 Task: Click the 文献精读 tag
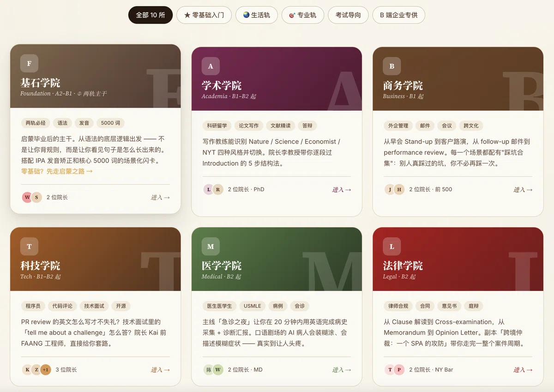[281, 126]
